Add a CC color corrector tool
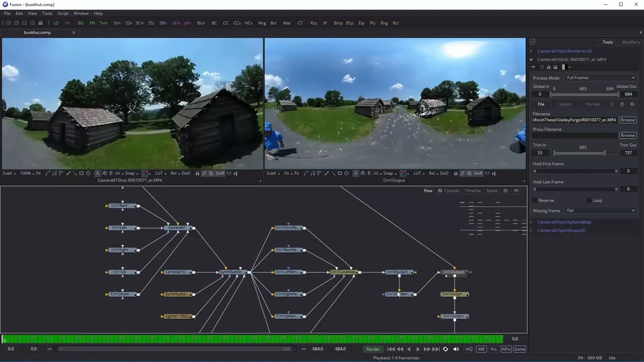This screenshot has height=362, width=644. coord(225,23)
